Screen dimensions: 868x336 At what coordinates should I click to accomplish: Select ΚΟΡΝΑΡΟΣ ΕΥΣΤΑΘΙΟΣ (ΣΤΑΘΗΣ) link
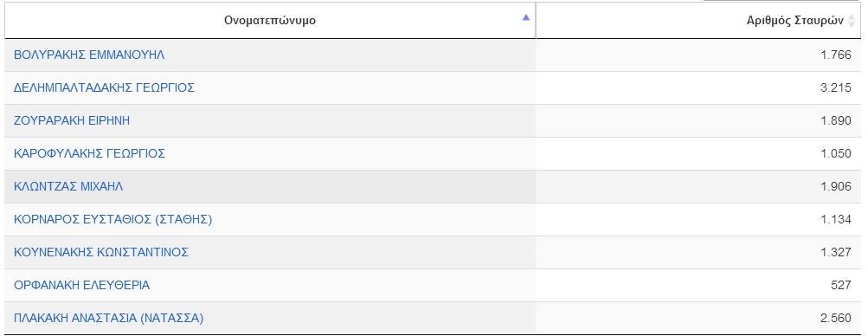(x=113, y=219)
